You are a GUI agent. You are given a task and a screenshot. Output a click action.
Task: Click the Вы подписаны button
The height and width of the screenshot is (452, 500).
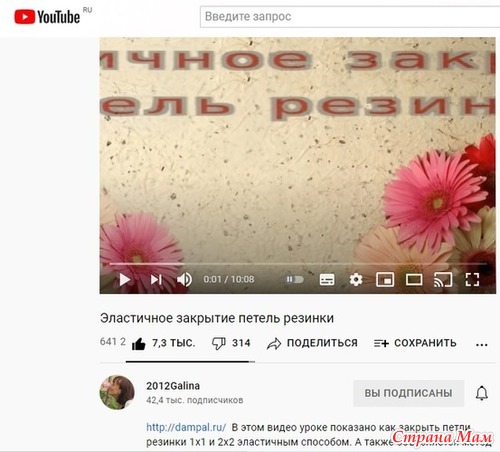tap(408, 393)
